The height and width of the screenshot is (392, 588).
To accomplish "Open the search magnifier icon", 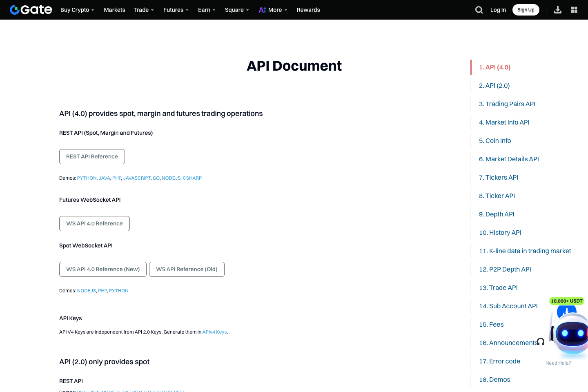I will click(479, 9).
